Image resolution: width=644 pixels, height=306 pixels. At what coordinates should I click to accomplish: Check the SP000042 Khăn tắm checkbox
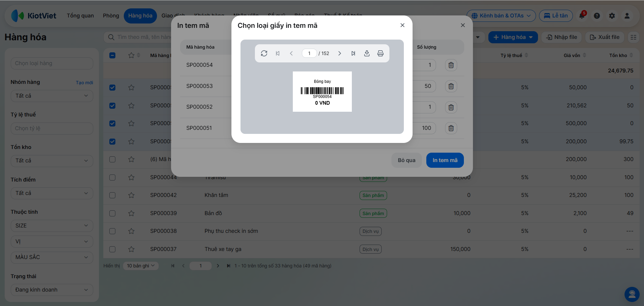click(112, 195)
